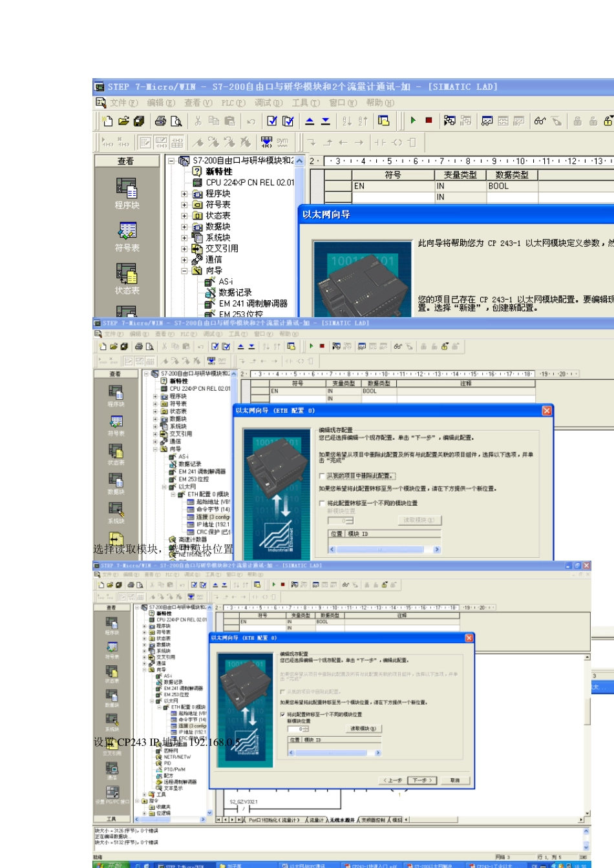Screen dimensions: 614x868
Task: Collapse ETH 配置 0 node in middle screenshot
Action: tap(173, 494)
